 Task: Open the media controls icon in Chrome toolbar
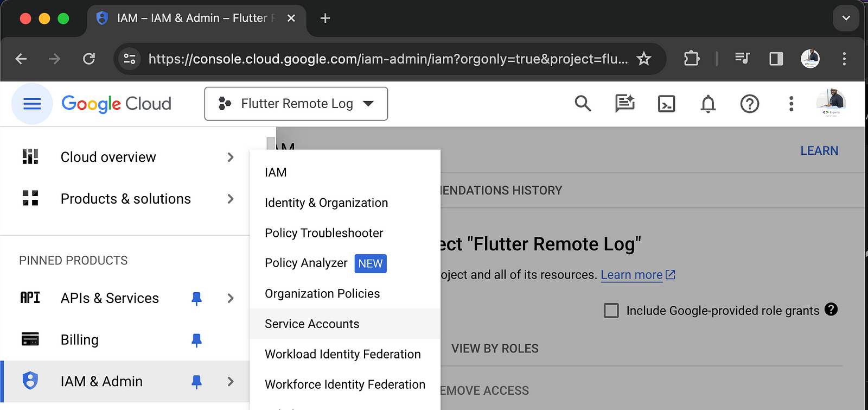tap(742, 59)
